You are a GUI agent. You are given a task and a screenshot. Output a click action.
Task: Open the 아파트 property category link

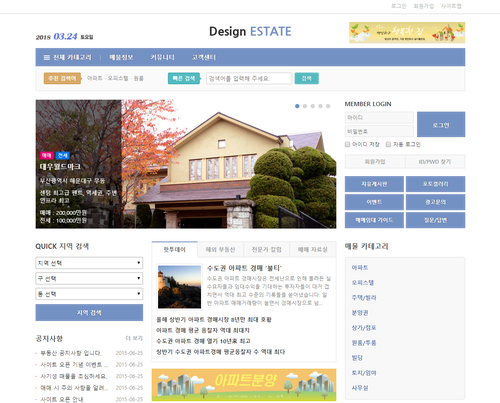tap(360, 267)
